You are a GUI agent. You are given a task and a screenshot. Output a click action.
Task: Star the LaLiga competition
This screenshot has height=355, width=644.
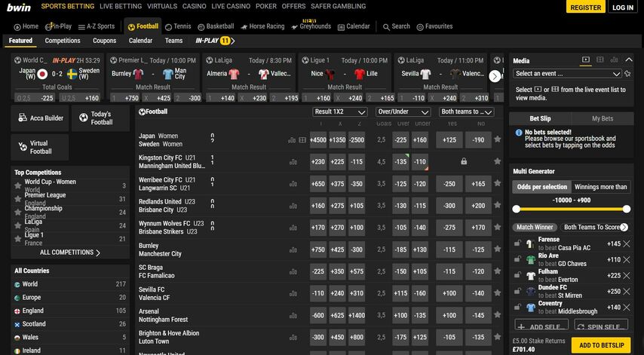click(17, 225)
